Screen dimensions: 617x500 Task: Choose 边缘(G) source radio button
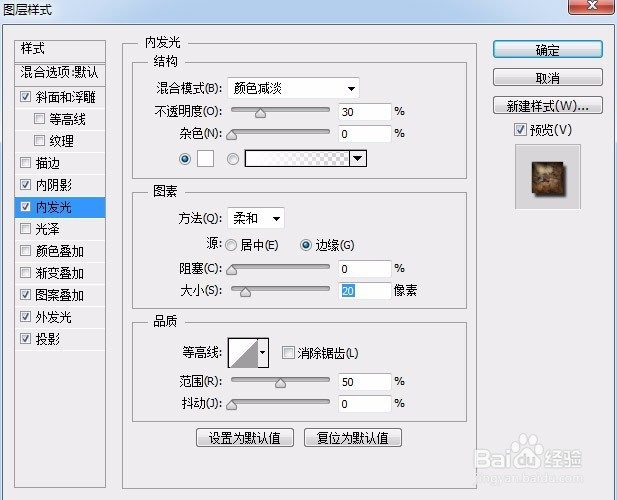[x=305, y=245]
